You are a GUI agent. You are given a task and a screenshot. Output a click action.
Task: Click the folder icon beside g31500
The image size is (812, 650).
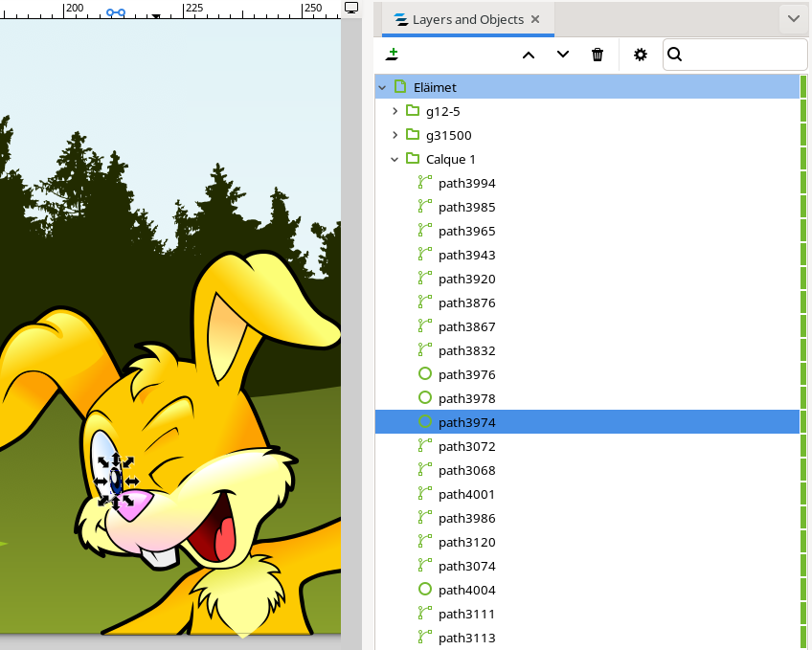(x=413, y=135)
